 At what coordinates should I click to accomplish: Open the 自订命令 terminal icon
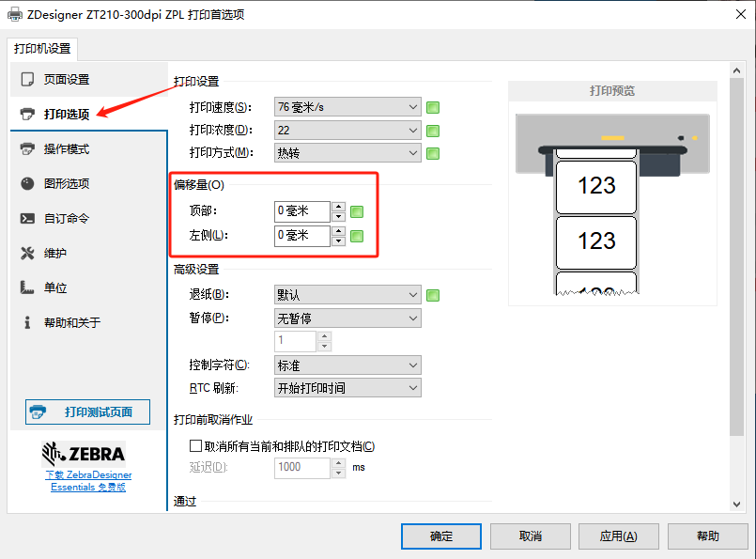[27, 219]
